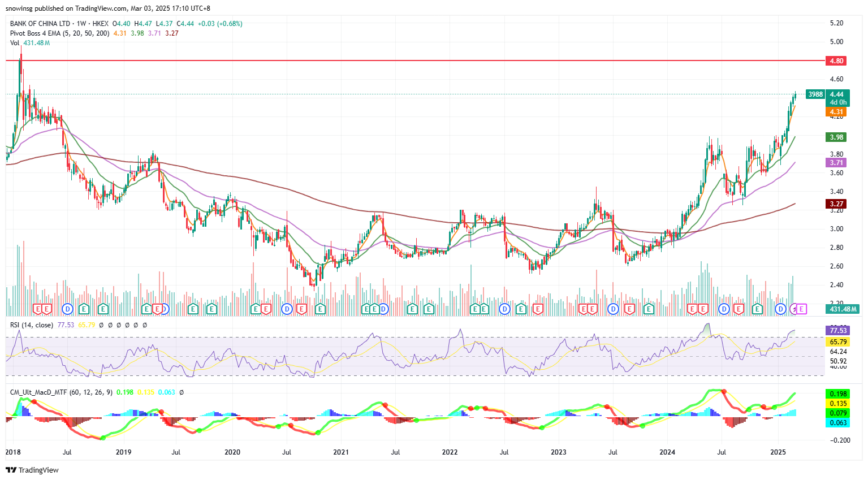Viewport: 868px width, 480px height.
Task: Click the purple 77.53 RSI axis label
Action: 838,331
